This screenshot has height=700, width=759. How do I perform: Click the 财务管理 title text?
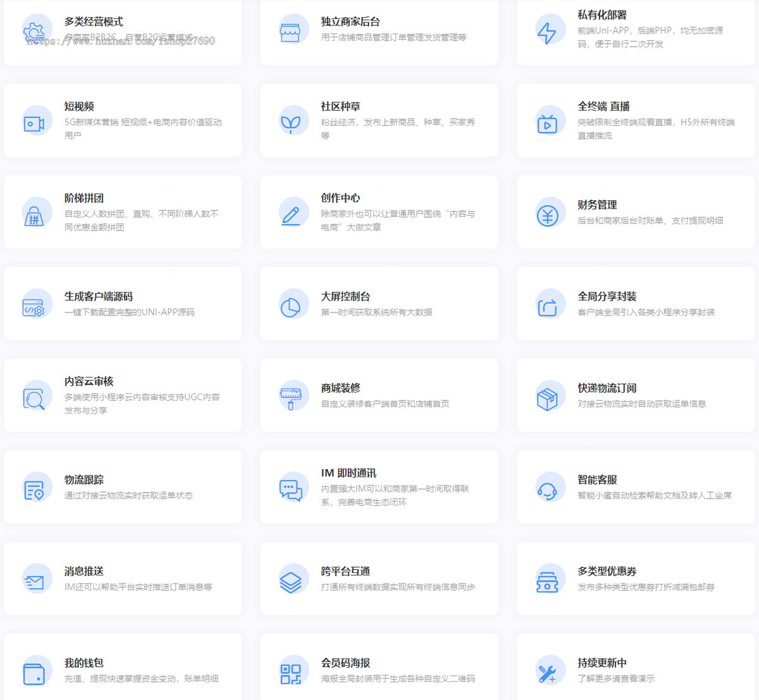tap(597, 205)
